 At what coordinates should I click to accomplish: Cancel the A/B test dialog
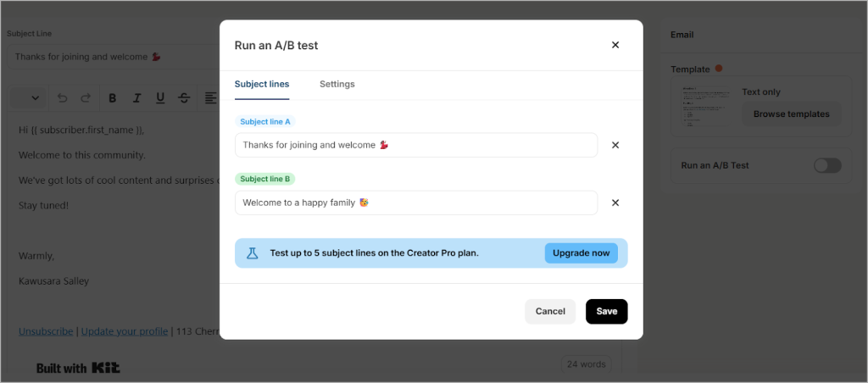click(x=550, y=311)
